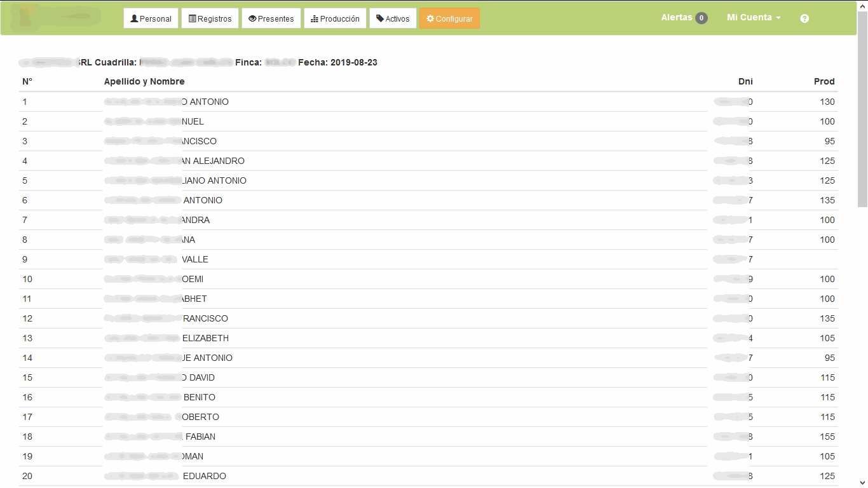868x488 pixels.
Task: Go to the Personal section
Action: [151, 18]
